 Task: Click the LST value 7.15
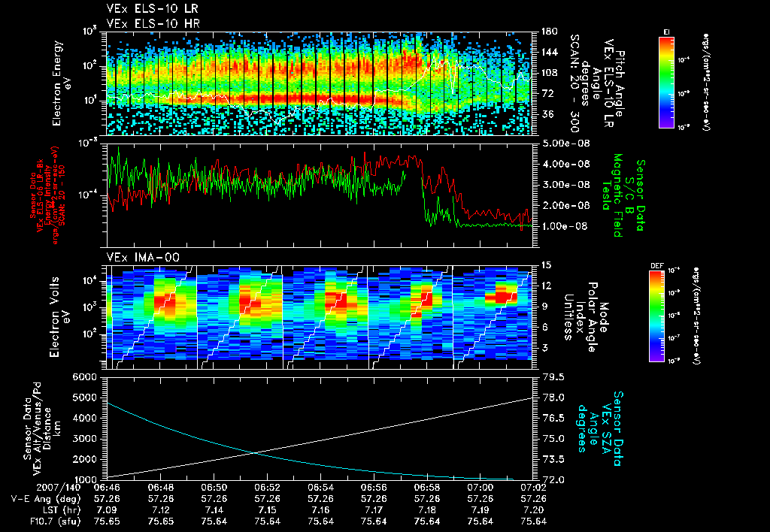click(x=267, y=510)
